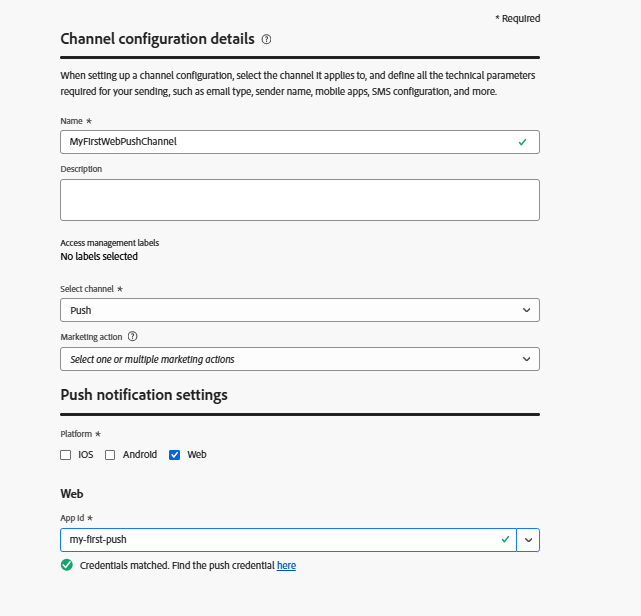The width and height of the screenshot is (641, 616).
Task: Click the 'Channel configuration details' heading text
Action: [157, 39]
